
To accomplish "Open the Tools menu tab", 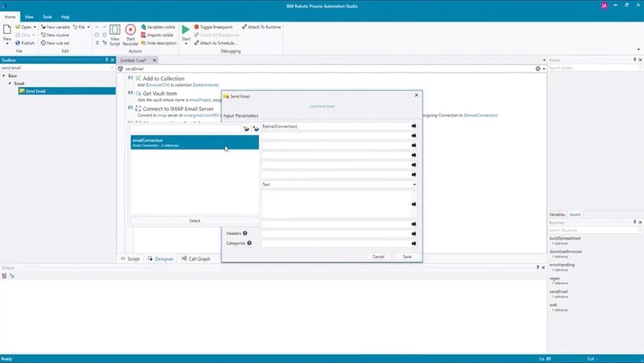I will [x=48, y=17].
